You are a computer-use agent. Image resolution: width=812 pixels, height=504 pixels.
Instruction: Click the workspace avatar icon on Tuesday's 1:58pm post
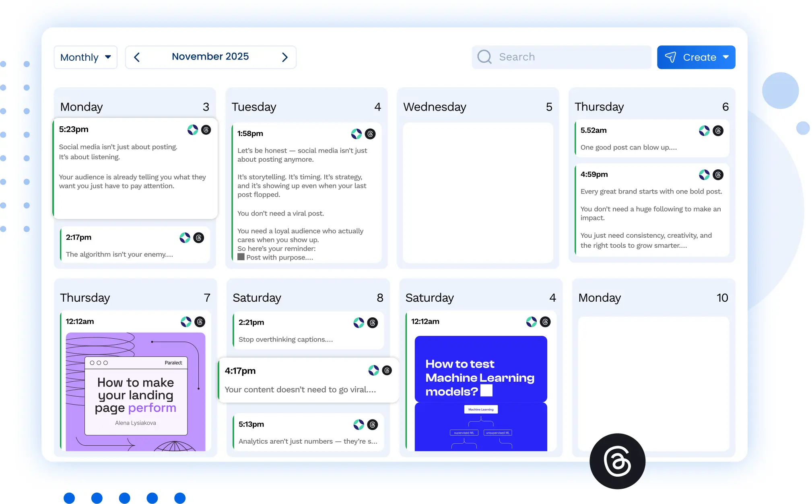pos(357,134)
